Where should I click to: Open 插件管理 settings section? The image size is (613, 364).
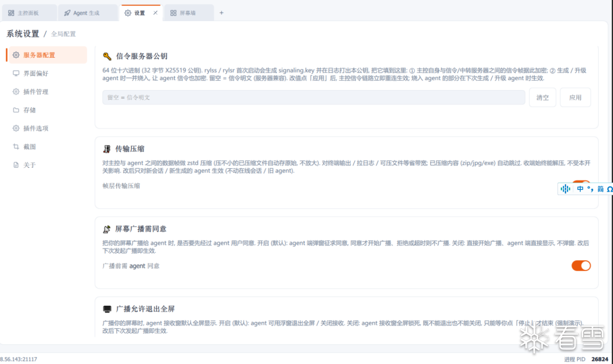(x=47, y=92)
